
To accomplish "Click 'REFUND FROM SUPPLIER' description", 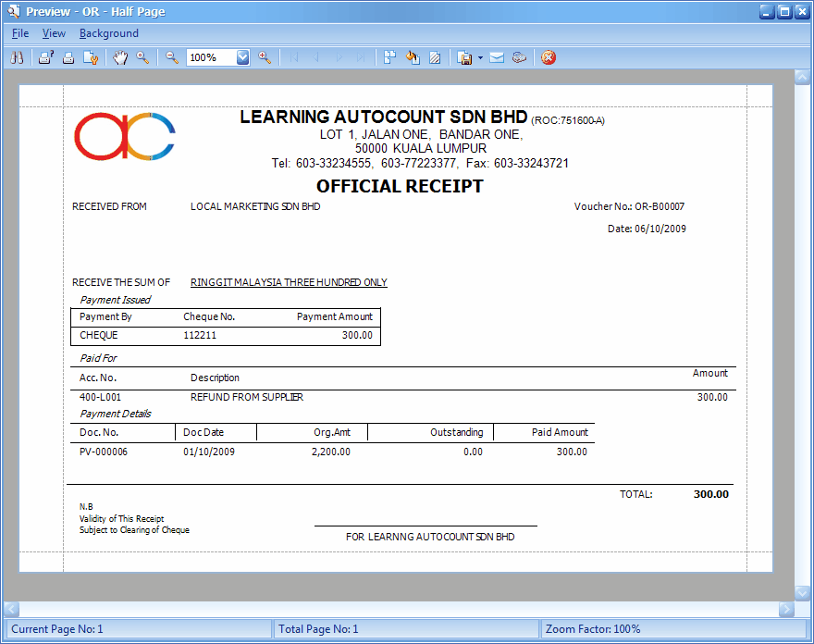I will point(247,397).
